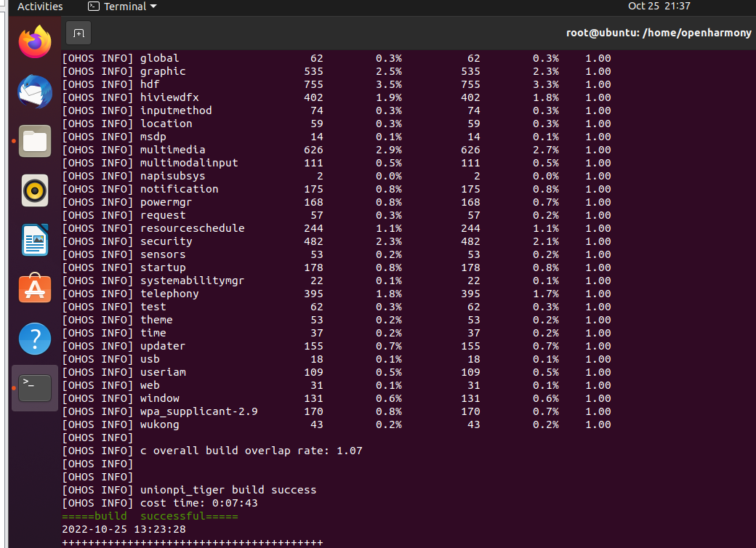756x548 pixels.
Task: Launch LibreOffice Writer from the dock
Action: pos(35,240)
